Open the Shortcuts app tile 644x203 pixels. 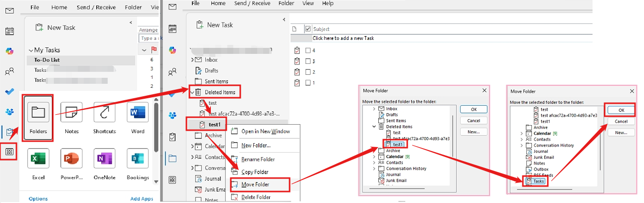(104, 118)
